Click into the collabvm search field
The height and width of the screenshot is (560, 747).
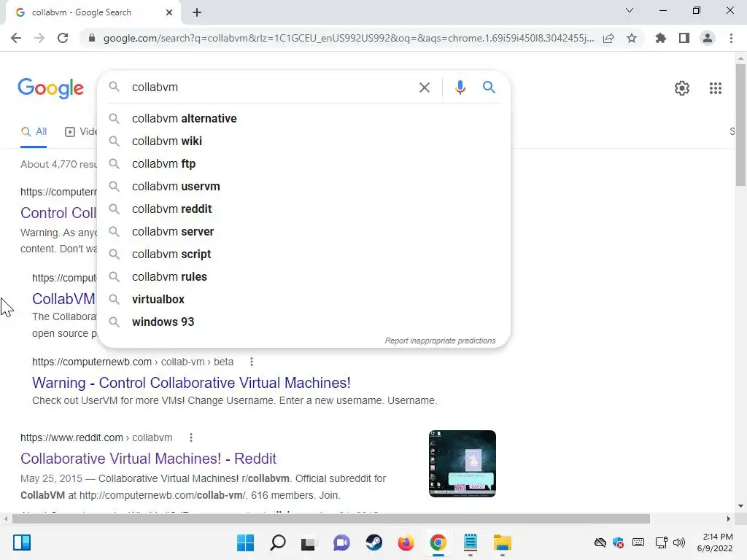coord(271,87)
